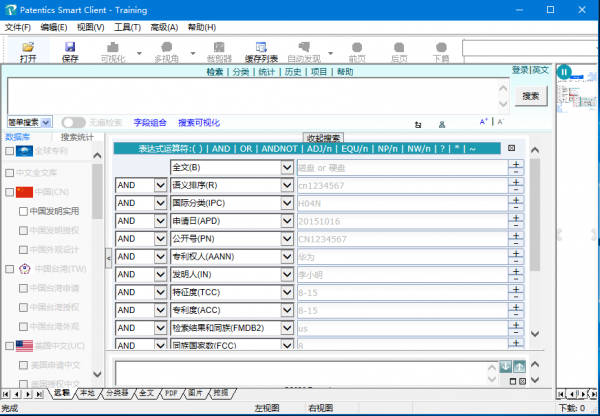Go to the next page with 后页
600x416 pixels.
pyautogui.click(x=399, y=47)
